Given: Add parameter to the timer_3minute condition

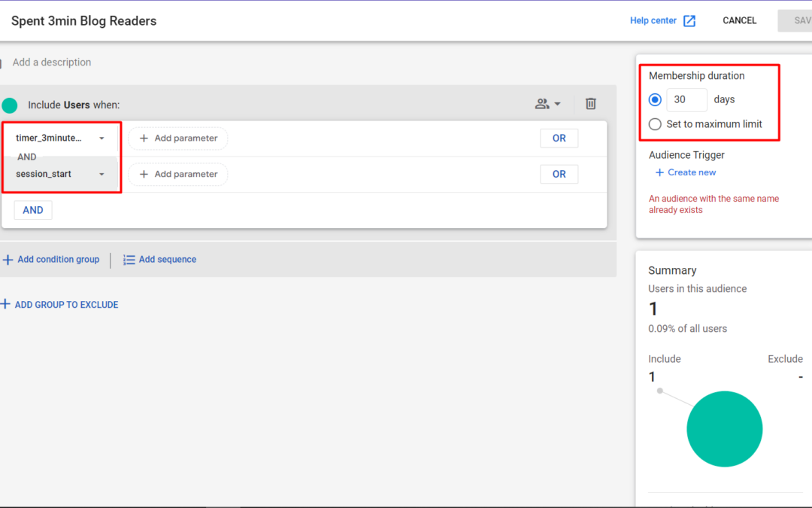Looking at the screenshot, I should (x=177, y=138).
